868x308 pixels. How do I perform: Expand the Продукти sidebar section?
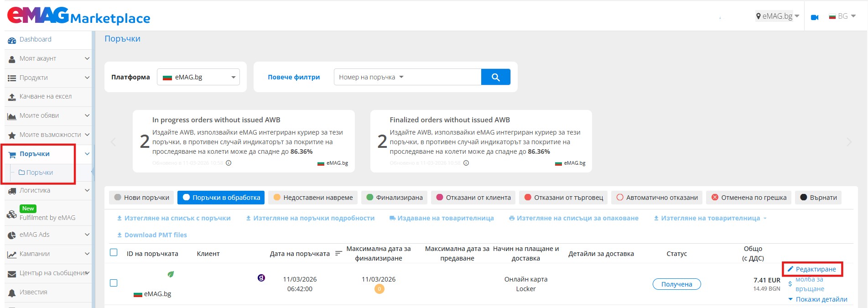48,78
